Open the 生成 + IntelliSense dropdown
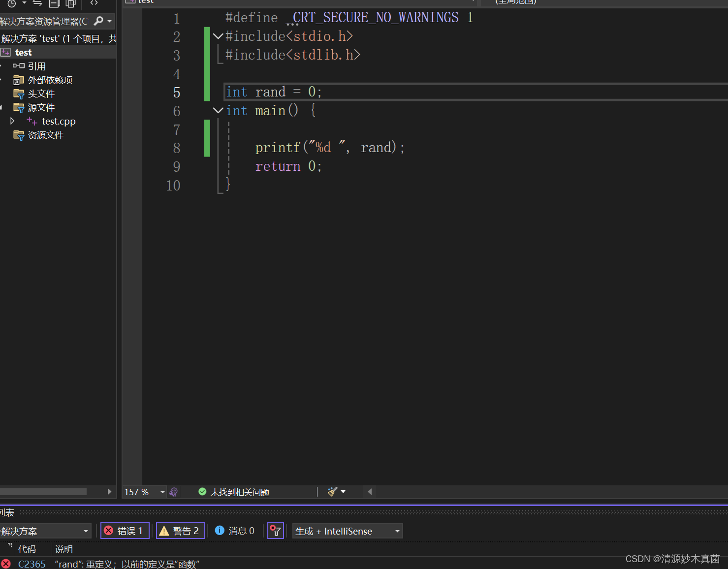This screenshot has height=569, width=728. coord(348,531)
